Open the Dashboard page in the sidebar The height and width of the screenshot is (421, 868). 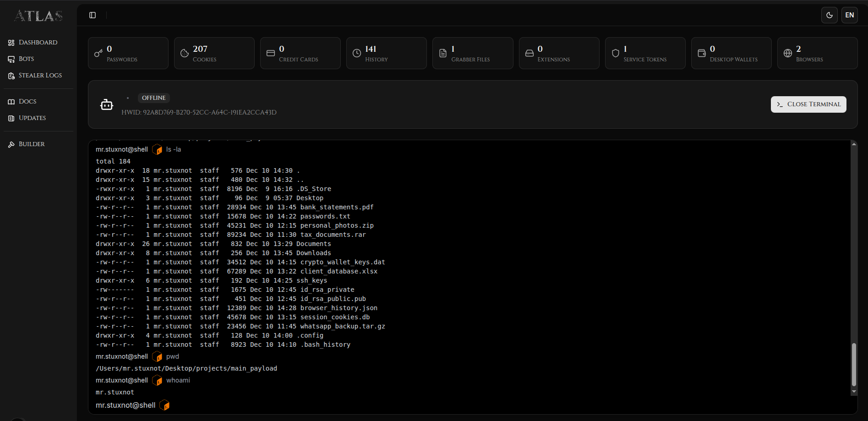click(x=38, y=43)
